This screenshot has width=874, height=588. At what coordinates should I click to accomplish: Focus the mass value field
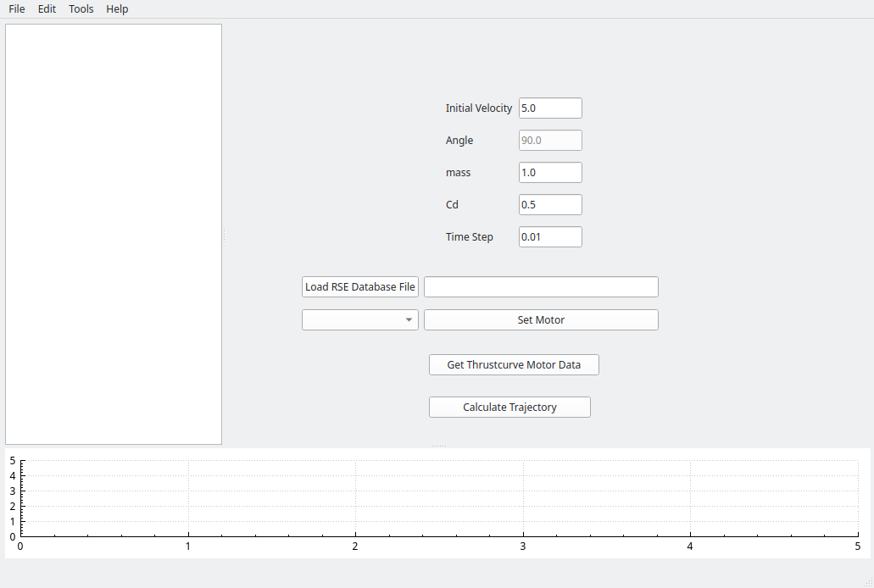(x=549, y=173)
